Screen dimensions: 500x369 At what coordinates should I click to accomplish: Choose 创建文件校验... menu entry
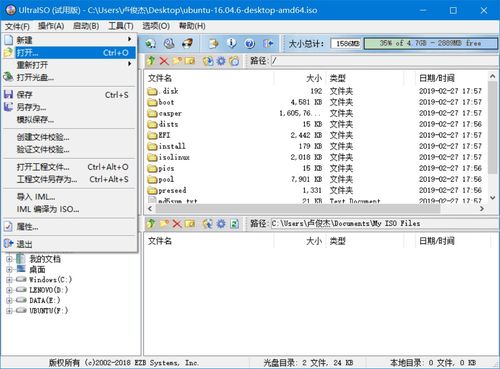coord(70,137)
